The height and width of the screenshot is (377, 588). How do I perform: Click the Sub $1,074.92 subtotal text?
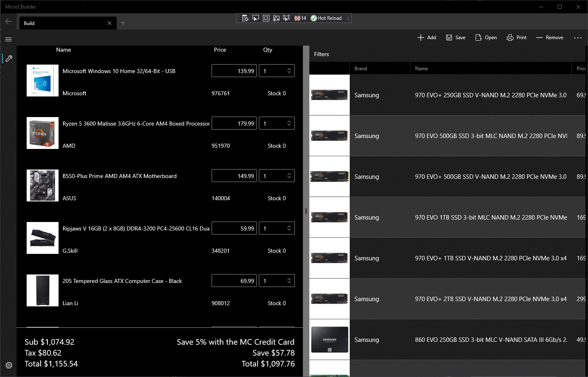click(x=50, y=342)
